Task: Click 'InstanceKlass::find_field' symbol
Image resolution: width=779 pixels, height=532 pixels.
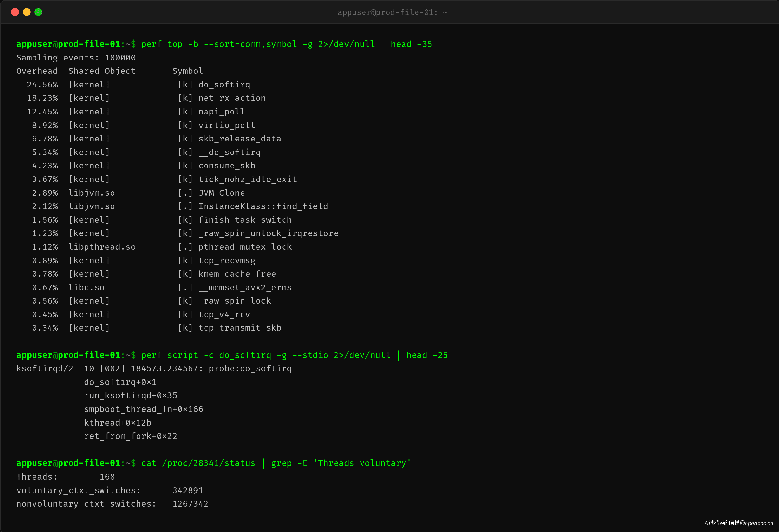Action: tap(263, 206)
